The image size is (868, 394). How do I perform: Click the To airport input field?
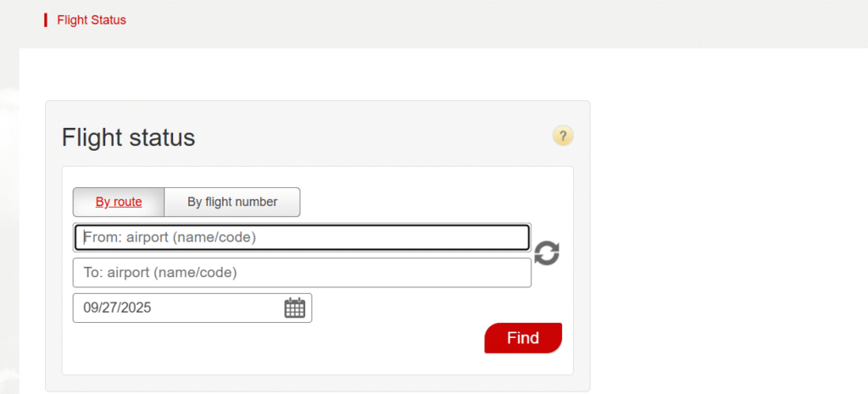[x=303, y=273]
